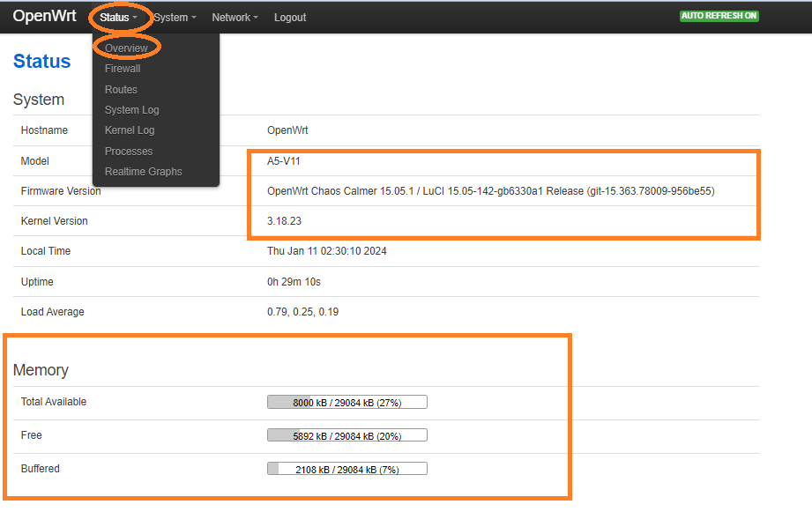The height and width of the screenshot is (512, 812).
Task: Click the Local Time label
Action: 46,251
